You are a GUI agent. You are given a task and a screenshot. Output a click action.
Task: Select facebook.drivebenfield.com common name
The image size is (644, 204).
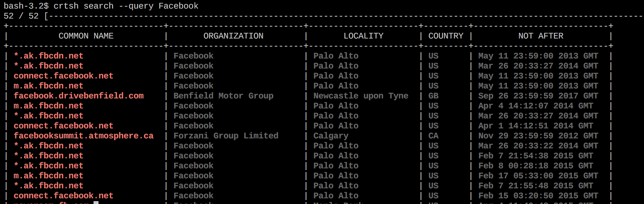[79, 96]
